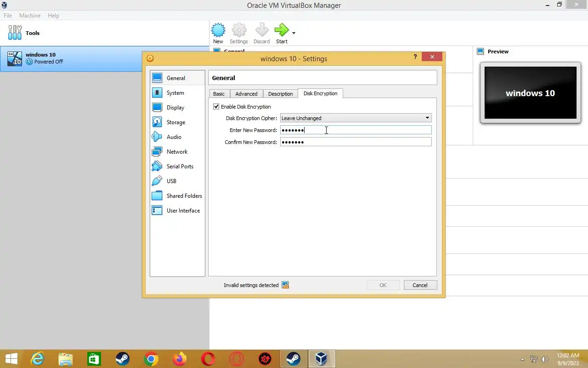Open the Machine menu
The height and width of the screenshot is (368, 588).
tap(30, 16)
